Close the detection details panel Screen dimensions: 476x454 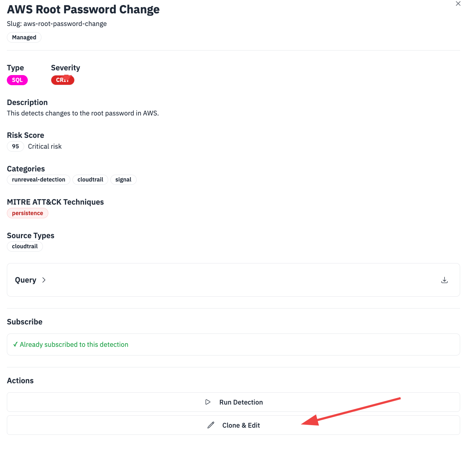click(458, 4)
